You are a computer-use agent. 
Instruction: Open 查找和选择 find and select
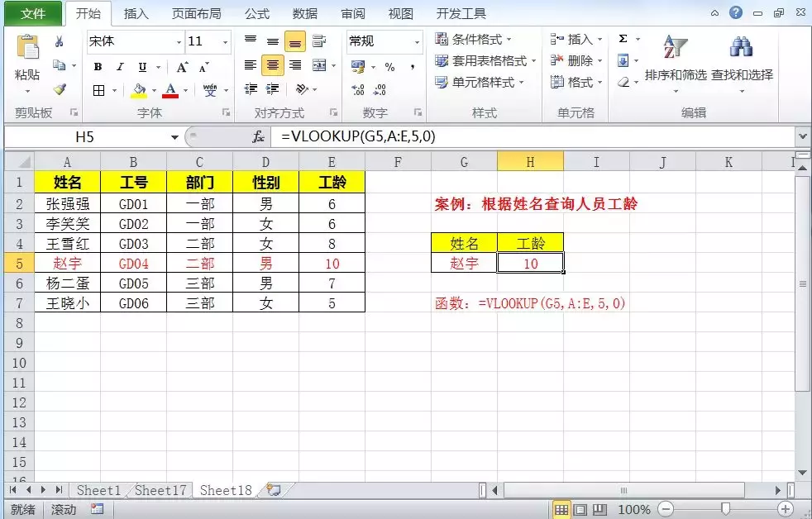(x=742, y=63)
